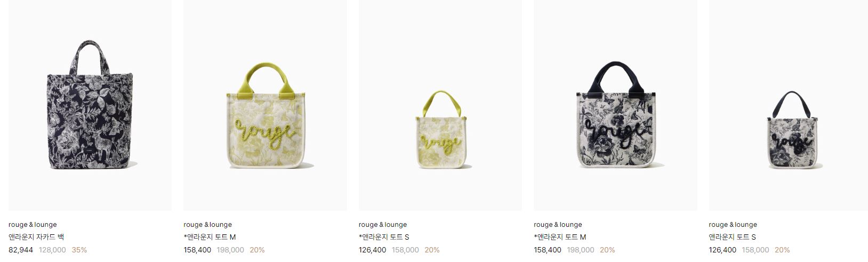Open the lime small tote bag image

[x=440, y=105]
